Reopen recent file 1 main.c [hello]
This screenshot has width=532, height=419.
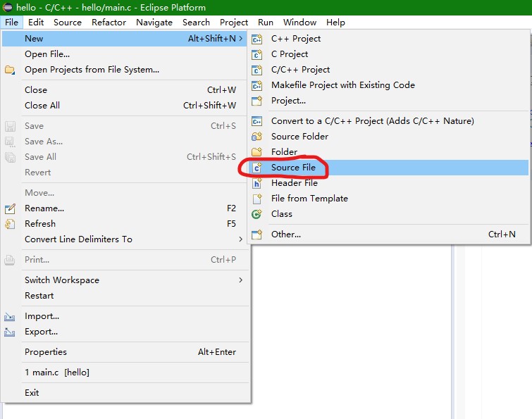pyautogui.click(x=125, y=373)
